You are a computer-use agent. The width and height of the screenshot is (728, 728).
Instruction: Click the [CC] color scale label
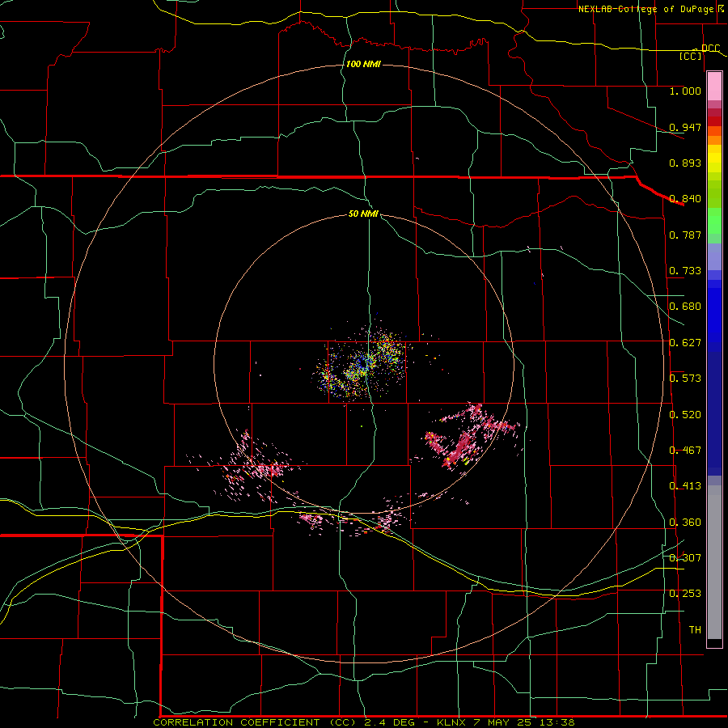click(691, 56)
